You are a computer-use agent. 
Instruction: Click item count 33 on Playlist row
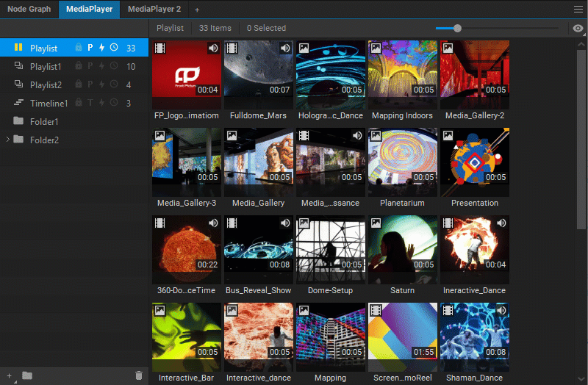pos(131,48)
